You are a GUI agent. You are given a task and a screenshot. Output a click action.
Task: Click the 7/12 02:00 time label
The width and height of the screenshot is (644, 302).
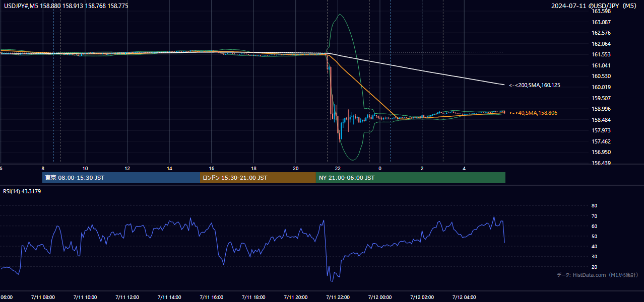422,297
